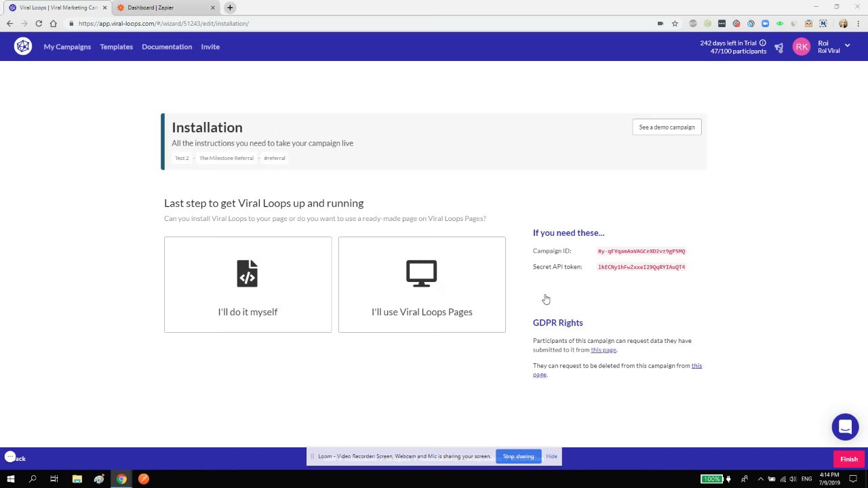The height and width of the screenshot is (488, 868).
Task: Click Stop sharing in Loom bar
Action: (518, 456)
